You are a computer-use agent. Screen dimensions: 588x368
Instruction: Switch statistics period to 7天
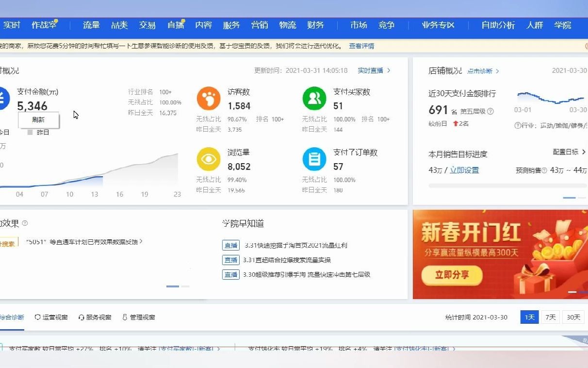(x=550, y=317)
